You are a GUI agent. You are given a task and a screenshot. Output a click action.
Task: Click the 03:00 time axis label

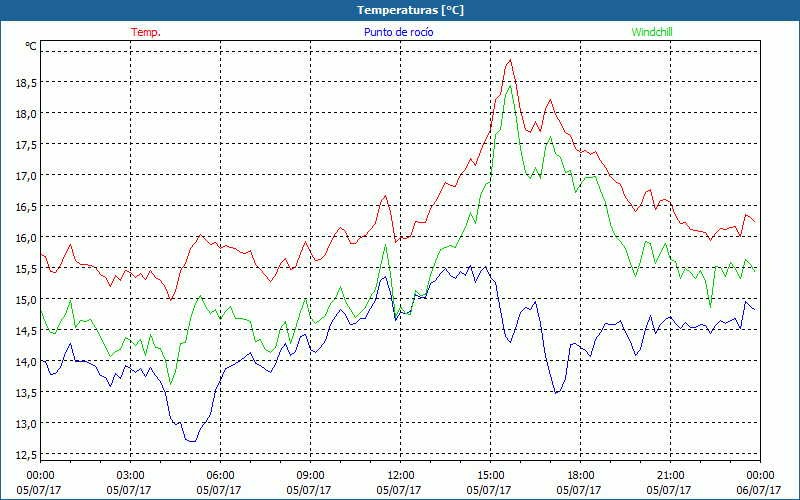(131, 475)
